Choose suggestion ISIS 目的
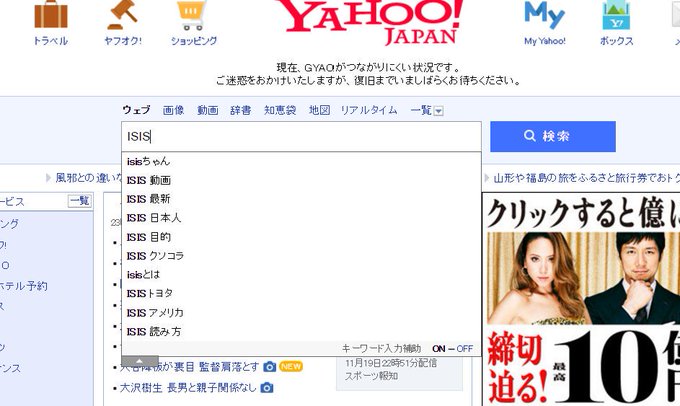The height and width of the screenshot is (406, 680). tap(301, 237)
